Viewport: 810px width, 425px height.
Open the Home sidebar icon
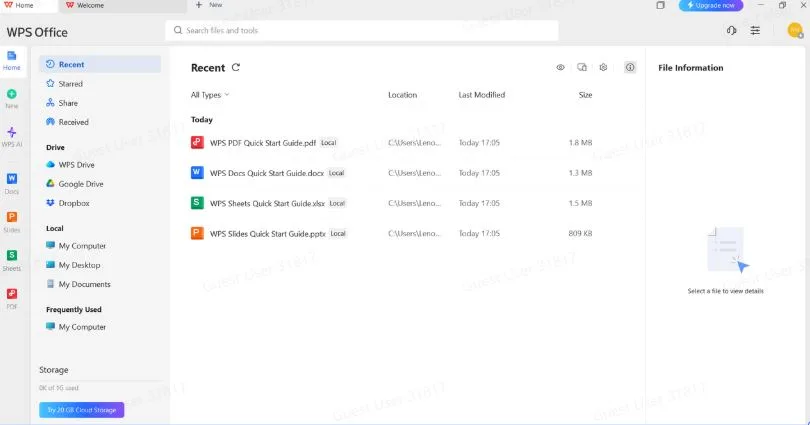click(x=11, y=60)
